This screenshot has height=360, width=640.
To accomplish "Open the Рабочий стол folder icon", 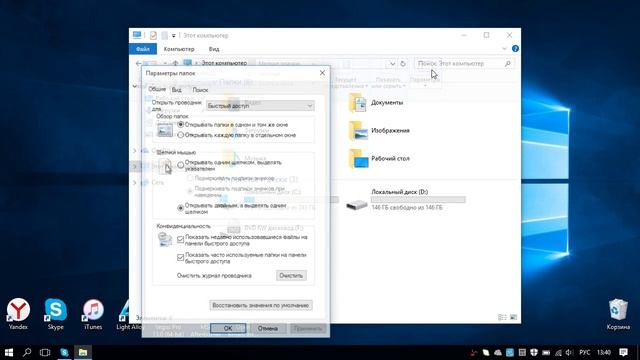I will [358, 159].
